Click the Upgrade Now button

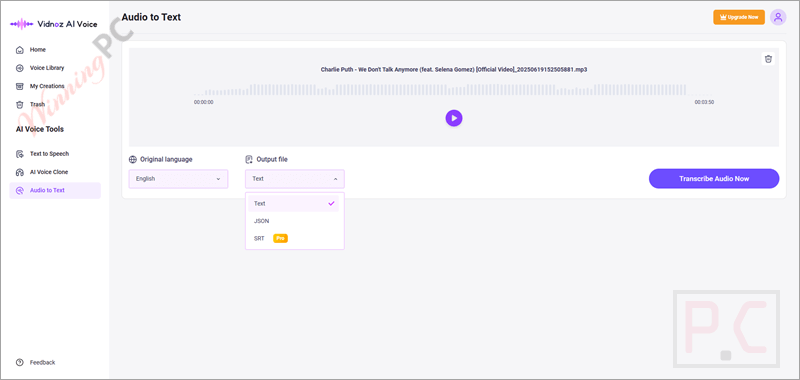pos(739,17)
